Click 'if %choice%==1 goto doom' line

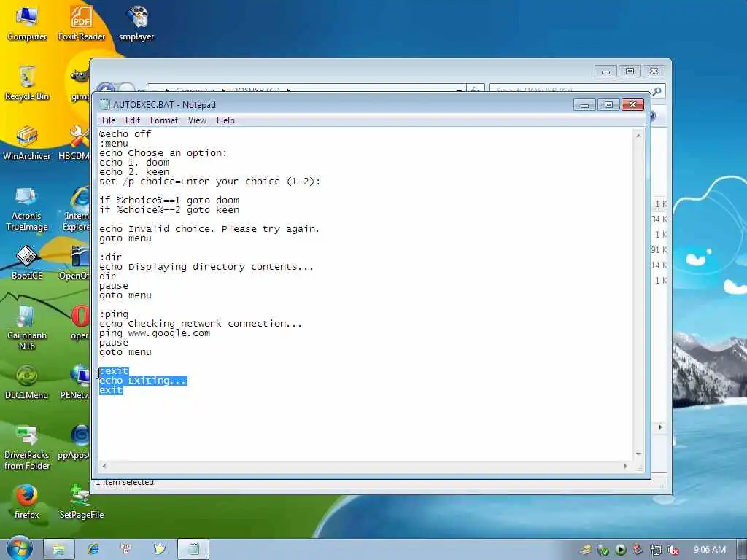(169, 201)
